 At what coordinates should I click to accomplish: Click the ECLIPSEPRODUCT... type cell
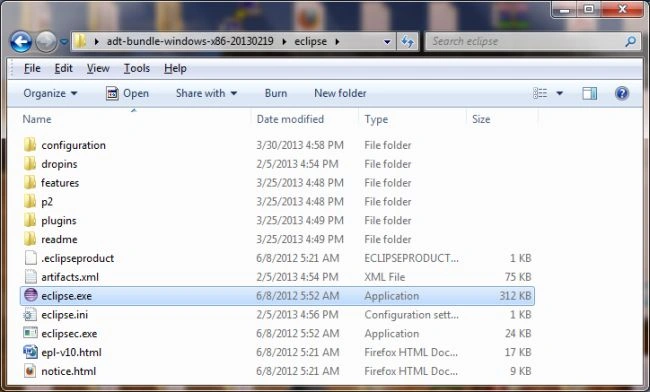coord(411,258)
